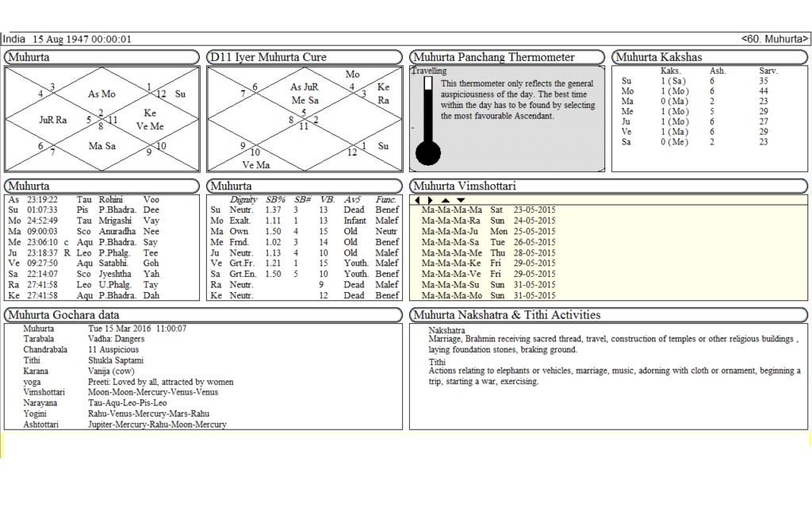The image size is (812, 508).
Task: Click Moon's dignity 'Exalt.'
Action: 240,221
